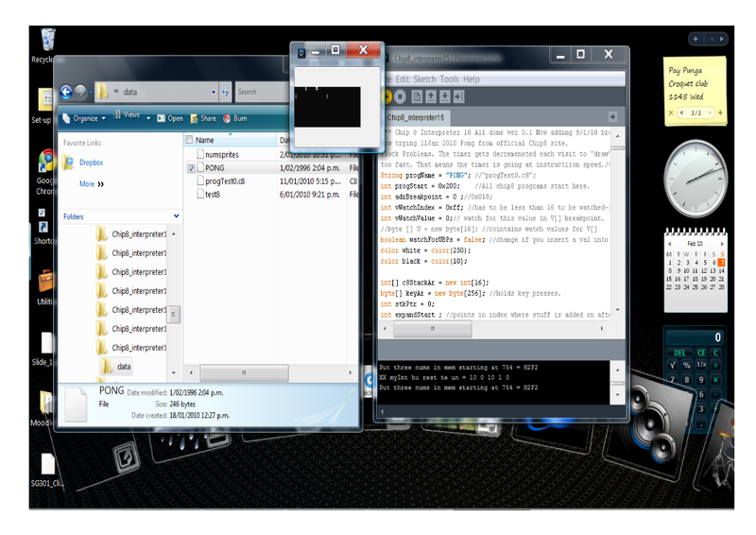Click Processing Save (down arrow) icon

[444, 97]
